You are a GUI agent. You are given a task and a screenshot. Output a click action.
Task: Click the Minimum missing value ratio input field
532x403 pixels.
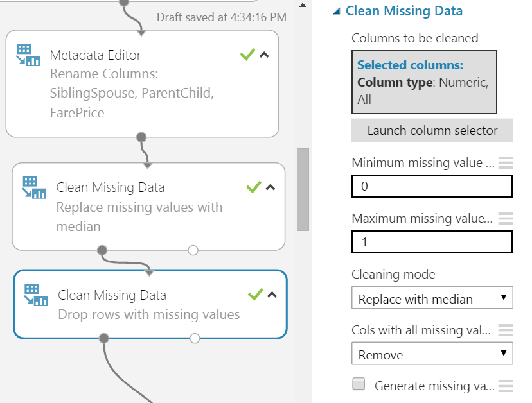click(432, 187)
